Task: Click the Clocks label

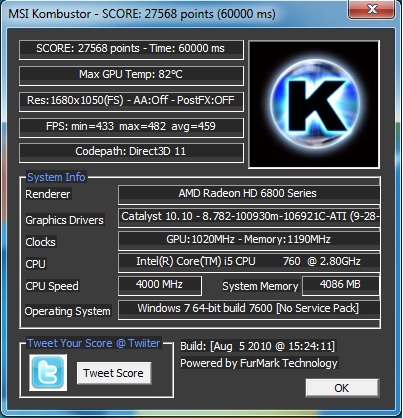Action: [41, 242]
